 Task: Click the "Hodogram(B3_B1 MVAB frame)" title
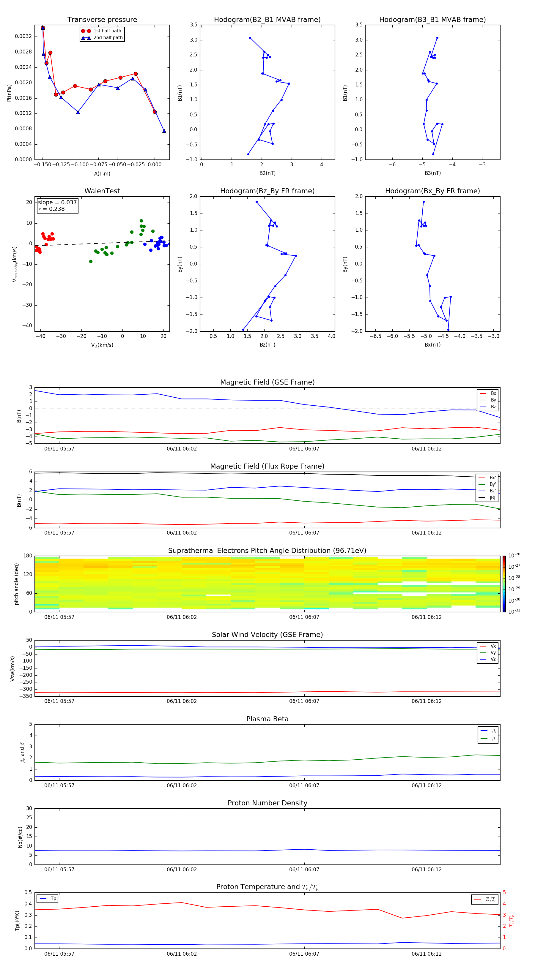coord(432,20)
